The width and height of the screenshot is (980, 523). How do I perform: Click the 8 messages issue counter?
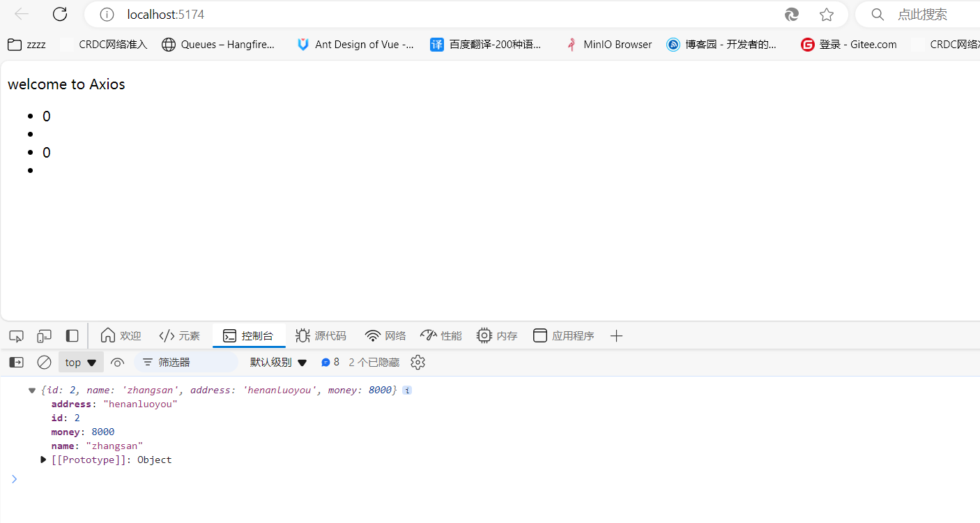click(330, 363)
